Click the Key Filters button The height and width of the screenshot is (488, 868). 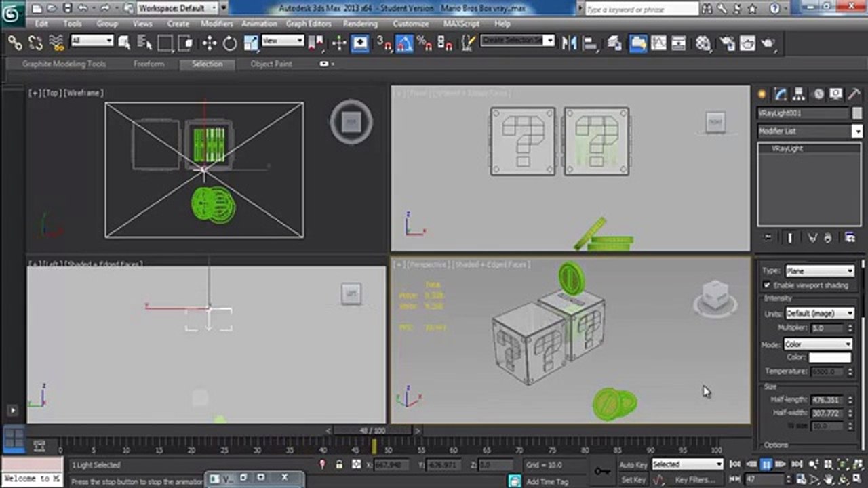click(x=695, y=480)
